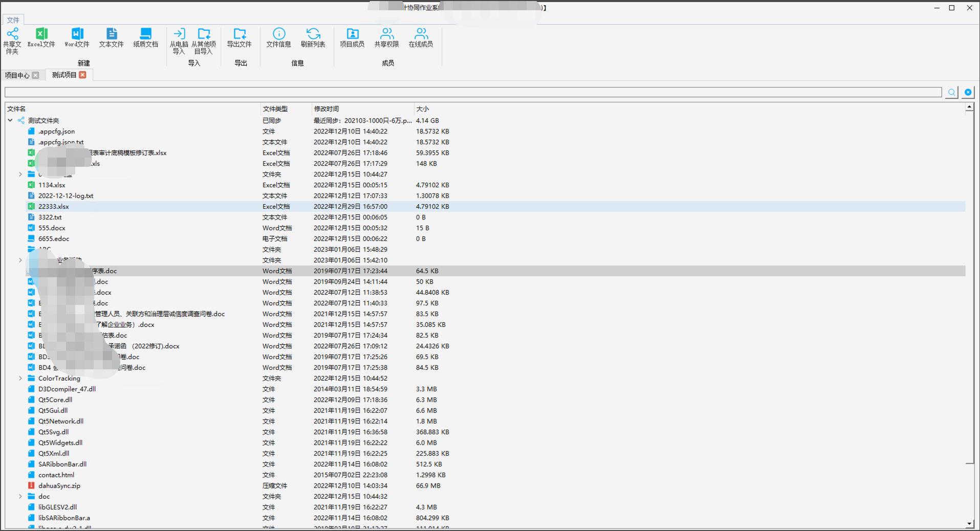Select D3Dcompiler_47.dll file
The width and height of the screenshot is (980, 531).
[67, 389]
